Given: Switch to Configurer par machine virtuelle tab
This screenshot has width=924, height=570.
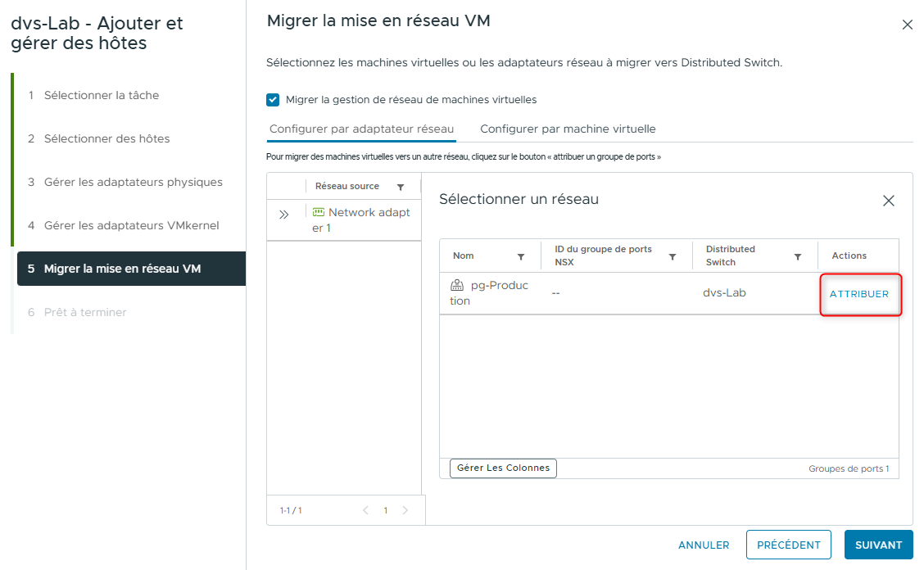Looking at the screenshot, I should [x=567, y=129].
